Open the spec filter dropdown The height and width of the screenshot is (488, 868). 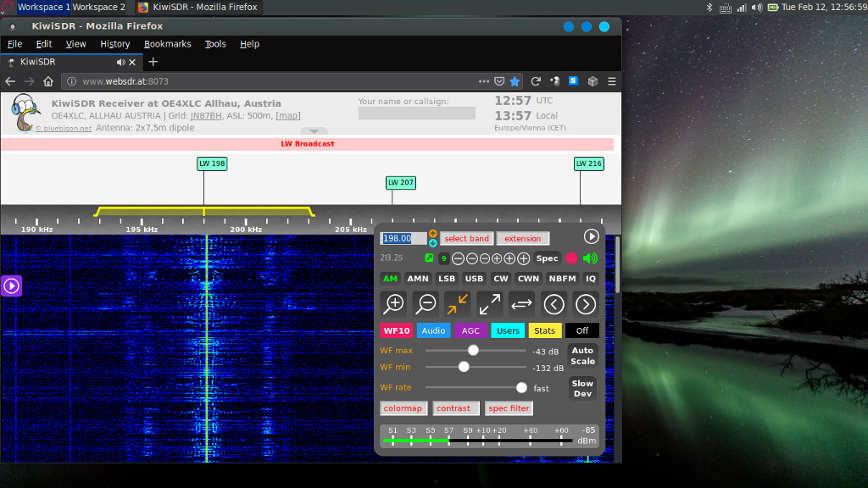[x=509, y=408]
